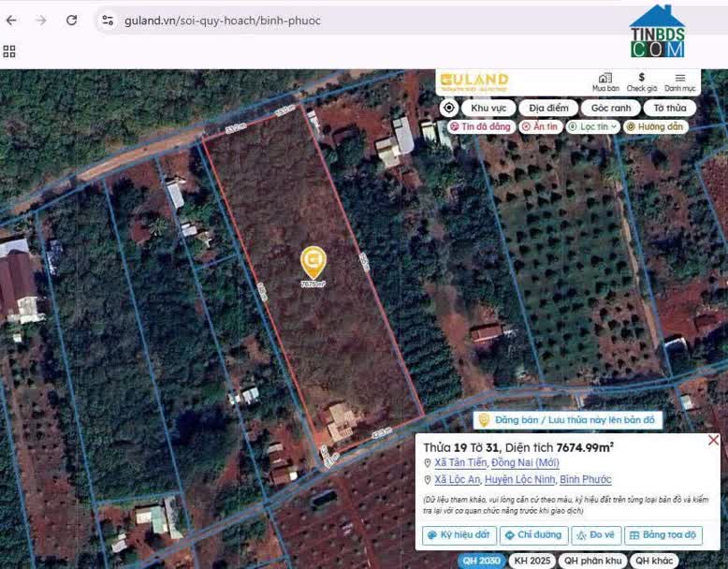Go back to previous page

[x=11, y=20]
